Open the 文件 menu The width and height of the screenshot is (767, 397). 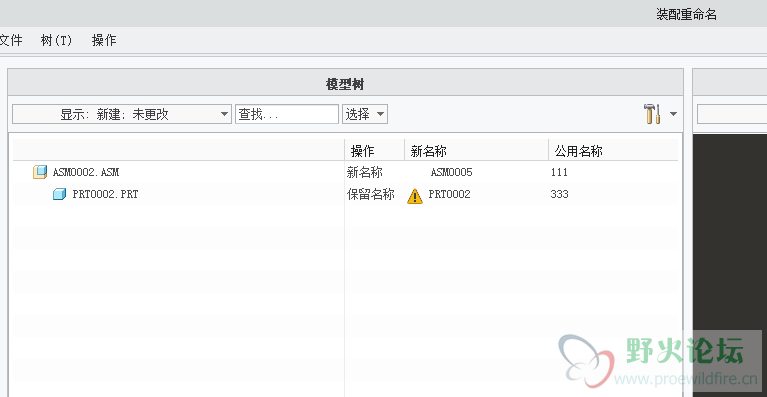point(11,40)
